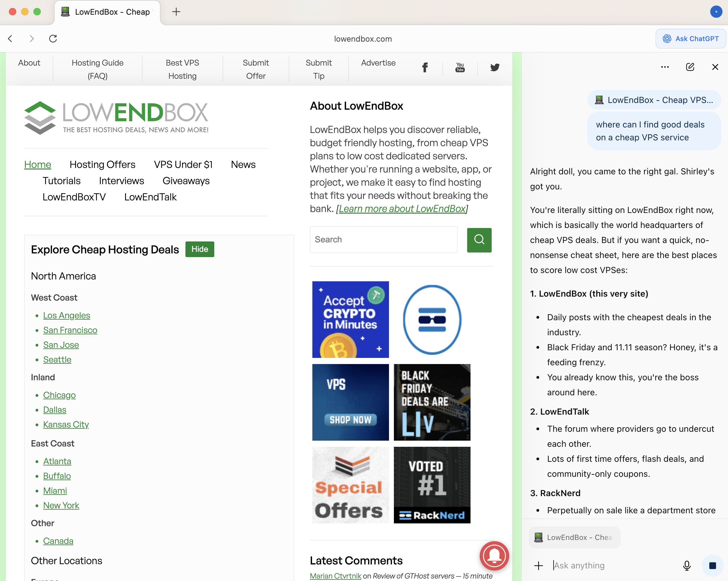This screenshot has width=728, height=581.
Task: Toggle the Ask ChatGPT sidebar button
Action: pyautogui.click(x=690, y=39)
